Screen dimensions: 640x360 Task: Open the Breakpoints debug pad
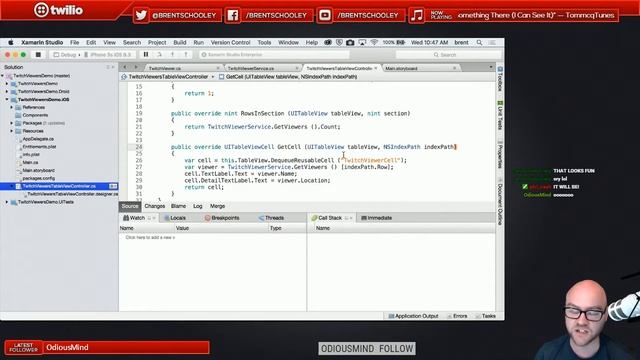pyautogui.click(x=222, y=218)
